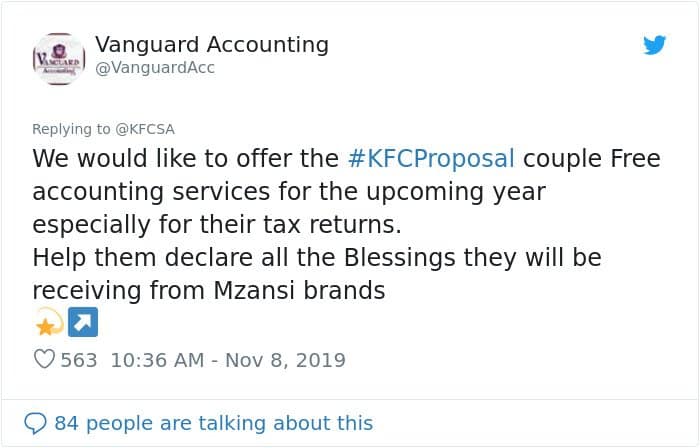Screen dimensions: 700x448
Task: Click the tweet text about tax returns
Action: [x=217, y=224]
